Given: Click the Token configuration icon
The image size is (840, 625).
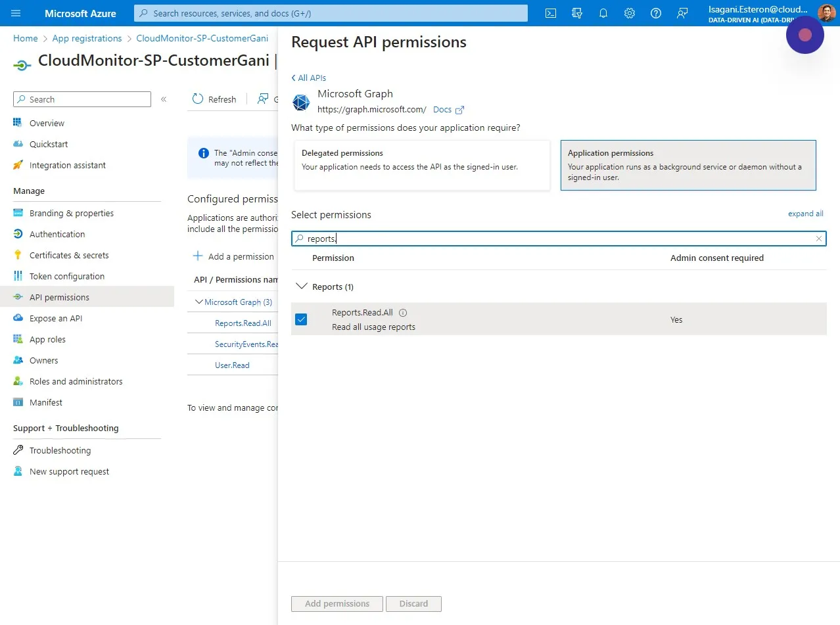Looking at the screenshot, I should [x=18, y=276].
